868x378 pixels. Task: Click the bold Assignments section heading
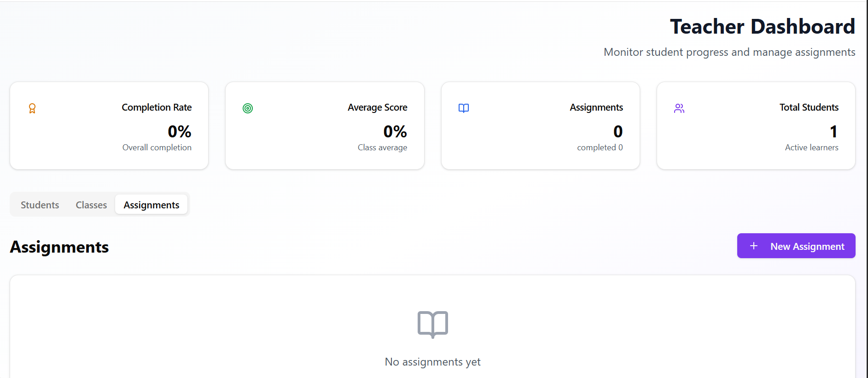[x=59, y=247]
